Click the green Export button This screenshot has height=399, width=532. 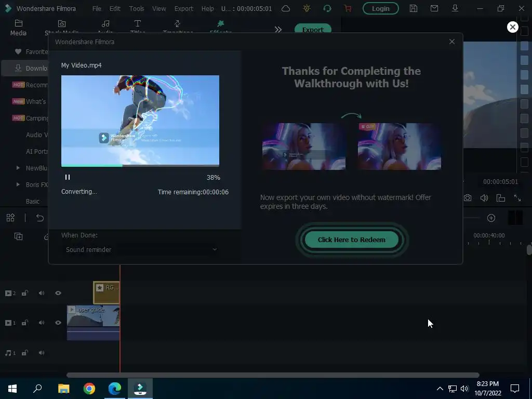313,29
